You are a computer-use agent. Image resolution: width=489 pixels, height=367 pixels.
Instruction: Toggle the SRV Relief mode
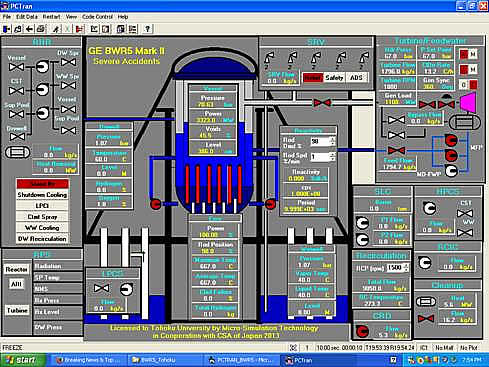[313, 78]
